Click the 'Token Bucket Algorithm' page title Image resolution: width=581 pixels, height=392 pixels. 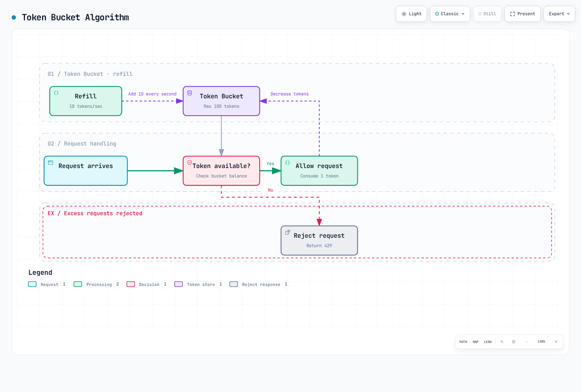(x=76, y=17)
